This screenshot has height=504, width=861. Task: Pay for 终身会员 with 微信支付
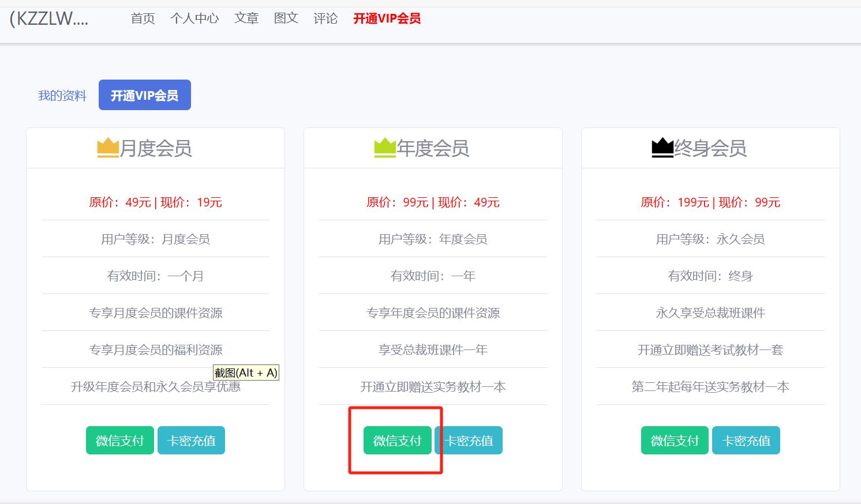click(675, 441)
